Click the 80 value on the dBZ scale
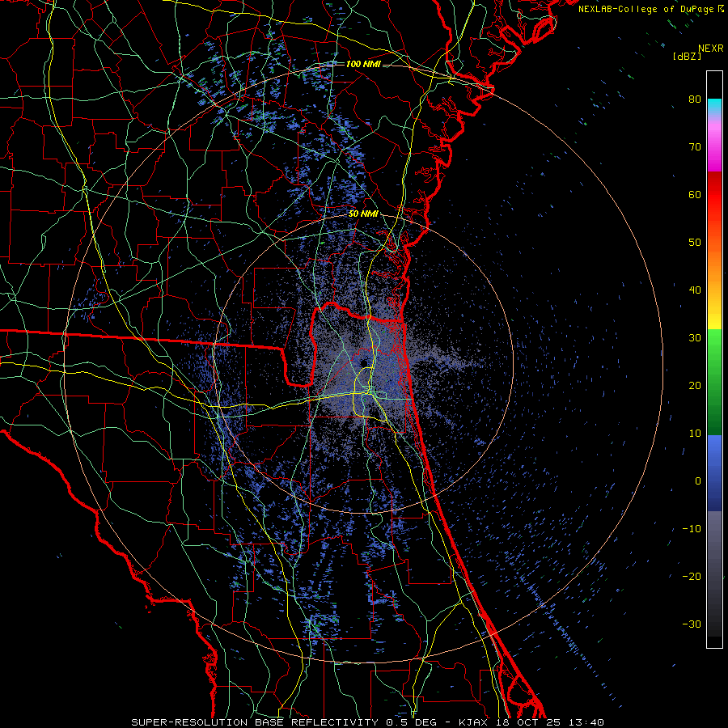This screenshot has width=728, height=728. click(695, 99)
